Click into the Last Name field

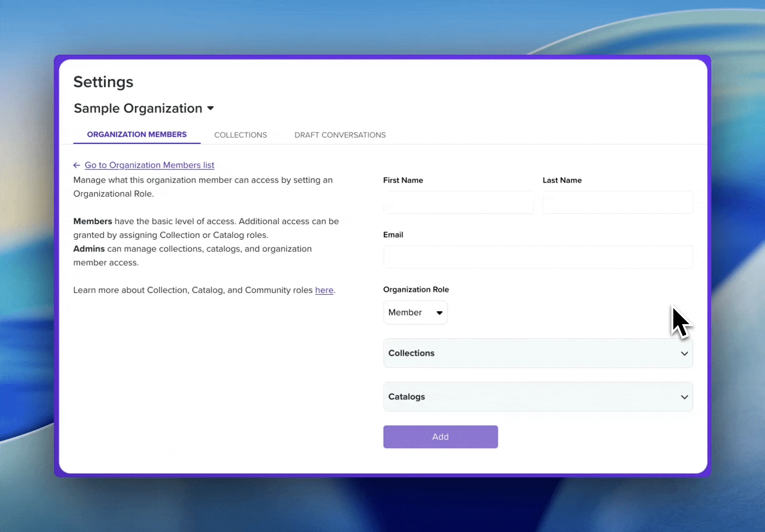pyautogui.click(x=617, y=202)
